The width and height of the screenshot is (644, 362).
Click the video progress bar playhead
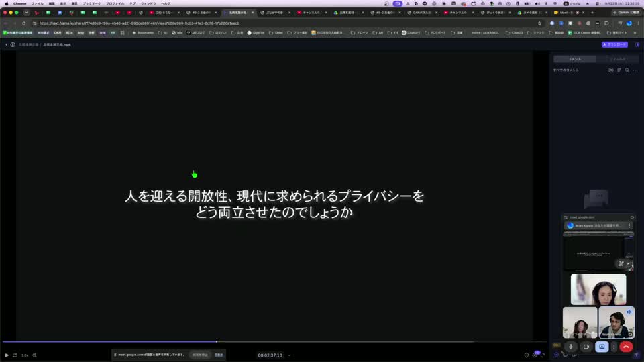(x=217, y=341)
